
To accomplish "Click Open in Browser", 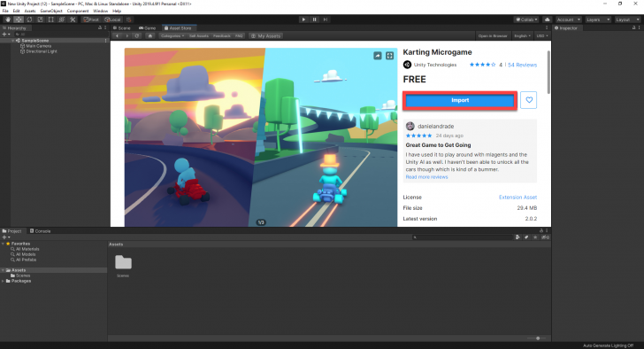I will point(493,35).
